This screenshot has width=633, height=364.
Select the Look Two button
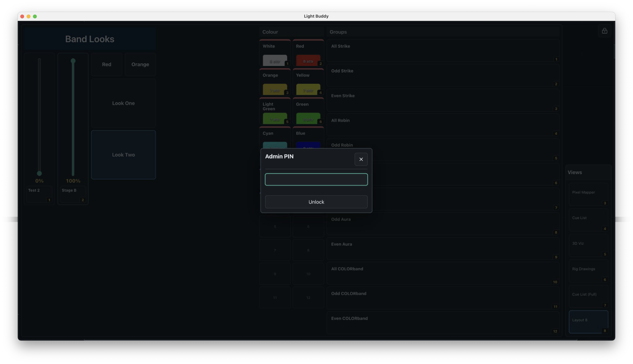[x=123, y=155]
